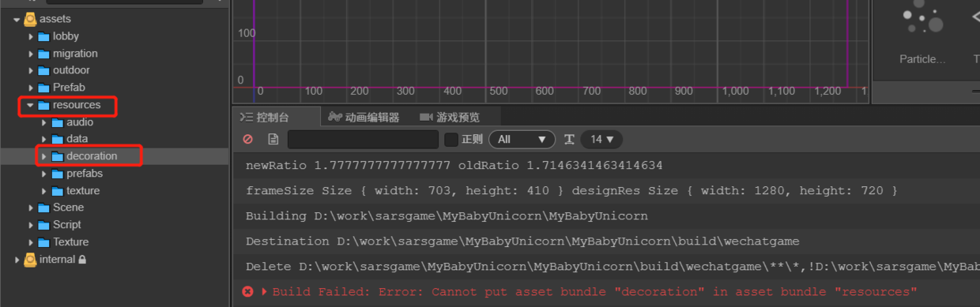Expand the lowercase texture folder

tap(44, 191)
